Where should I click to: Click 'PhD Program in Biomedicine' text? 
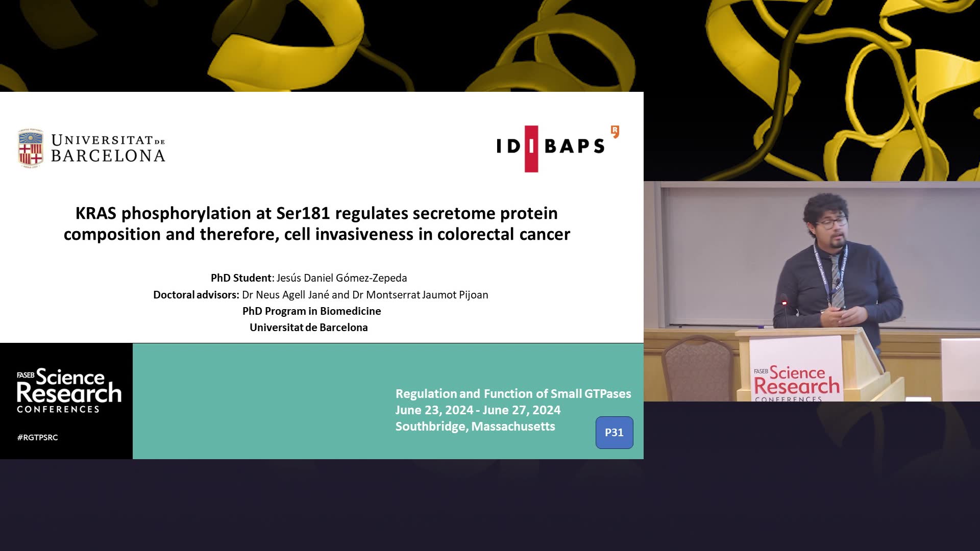click(311, 311)
